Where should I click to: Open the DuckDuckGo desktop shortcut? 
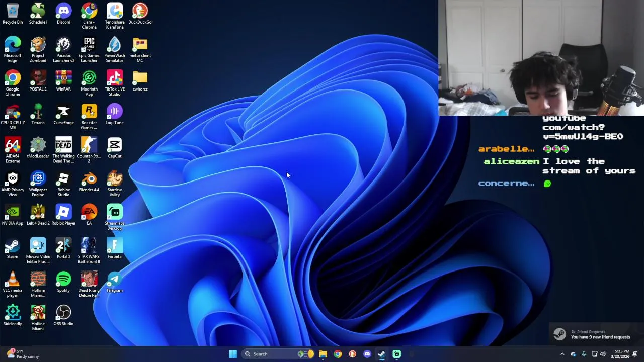point(140,14)
